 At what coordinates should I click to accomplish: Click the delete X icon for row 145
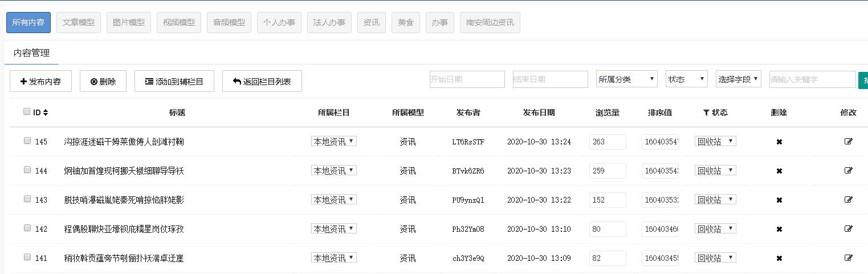click(x=779, y=142)
